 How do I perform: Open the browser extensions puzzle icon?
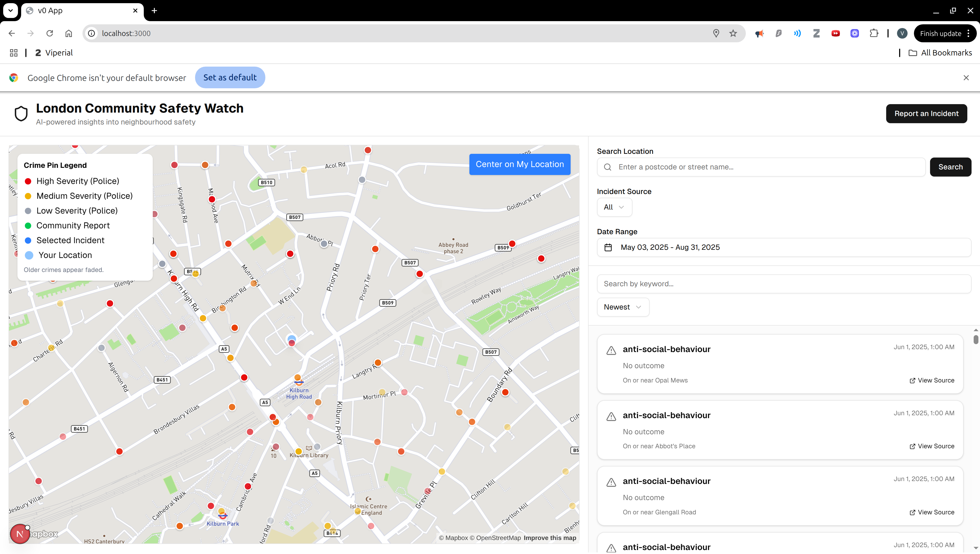point(874,34)
